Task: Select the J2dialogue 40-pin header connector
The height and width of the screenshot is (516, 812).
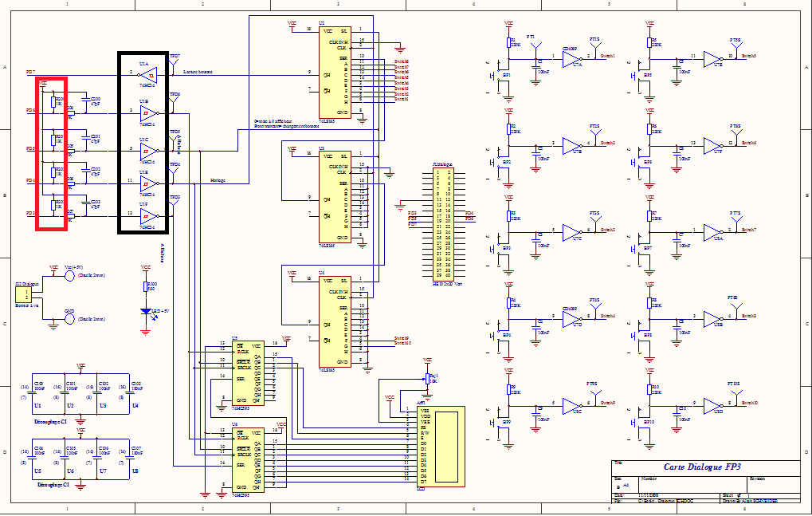Action: click(x=443, y=224)
